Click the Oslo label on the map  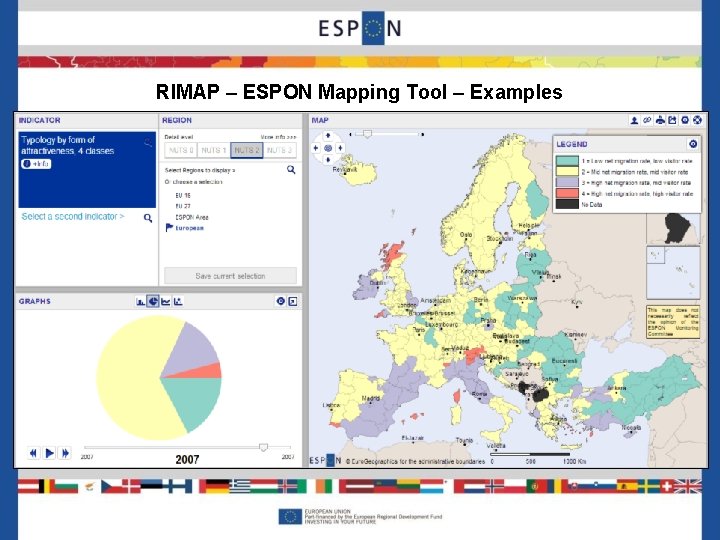click(466, 235)
